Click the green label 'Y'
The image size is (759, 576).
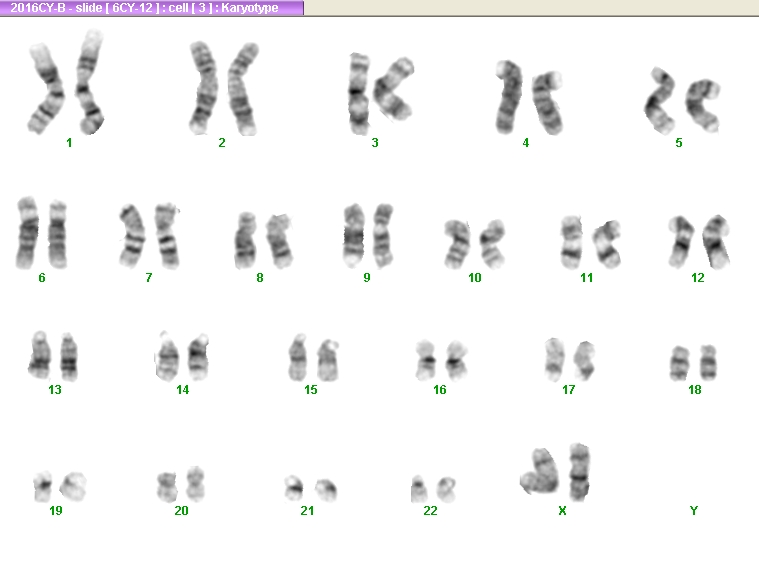tap(694, 511)
